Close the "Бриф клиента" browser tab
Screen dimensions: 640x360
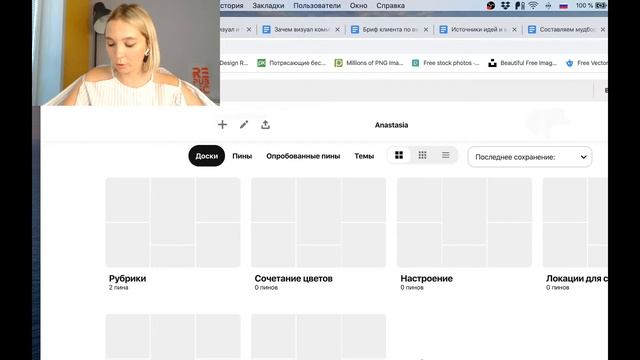click(x=426, y=29)
